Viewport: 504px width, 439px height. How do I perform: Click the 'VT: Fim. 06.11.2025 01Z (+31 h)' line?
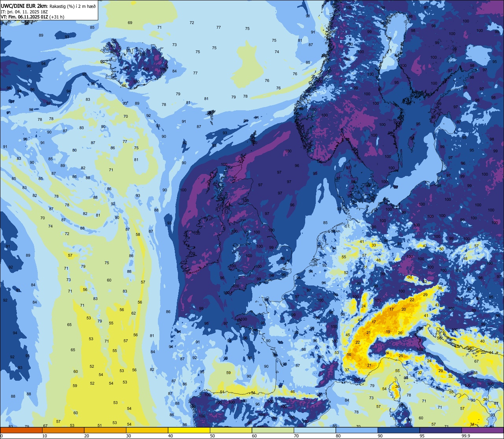pos(33,17)
